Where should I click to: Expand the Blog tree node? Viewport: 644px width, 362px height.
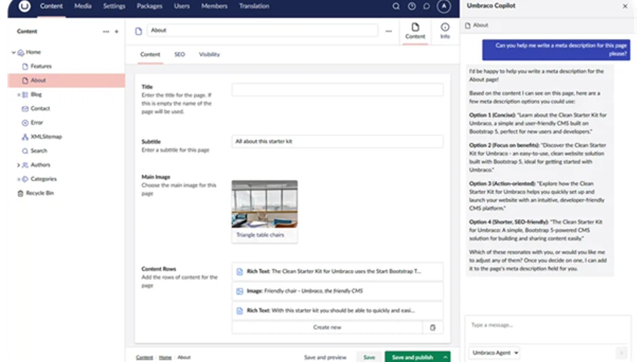tap(18, 95)
